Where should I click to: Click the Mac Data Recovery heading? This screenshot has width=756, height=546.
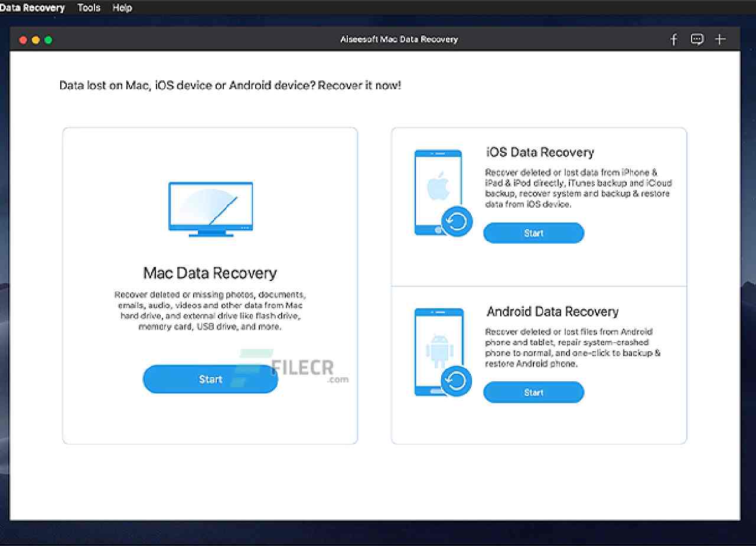tap(210, 273)
